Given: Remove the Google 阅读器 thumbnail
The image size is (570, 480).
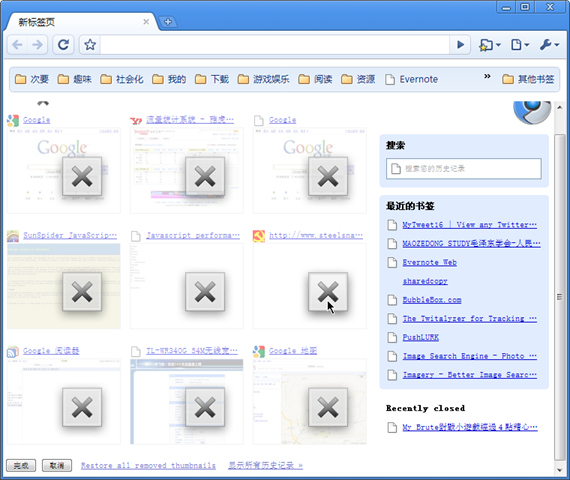Looking at the screenshot, I should pos(82,407).
